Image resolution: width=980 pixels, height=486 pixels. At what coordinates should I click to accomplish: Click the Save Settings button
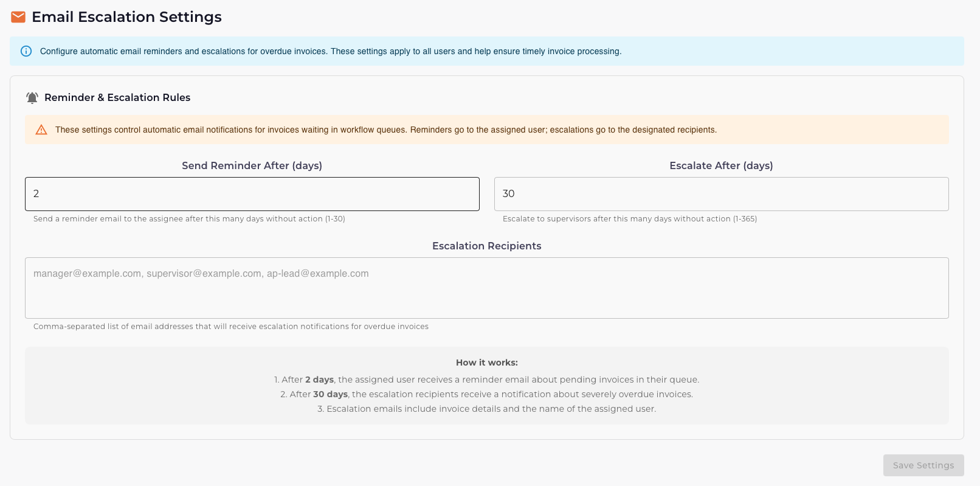[923, 465]
